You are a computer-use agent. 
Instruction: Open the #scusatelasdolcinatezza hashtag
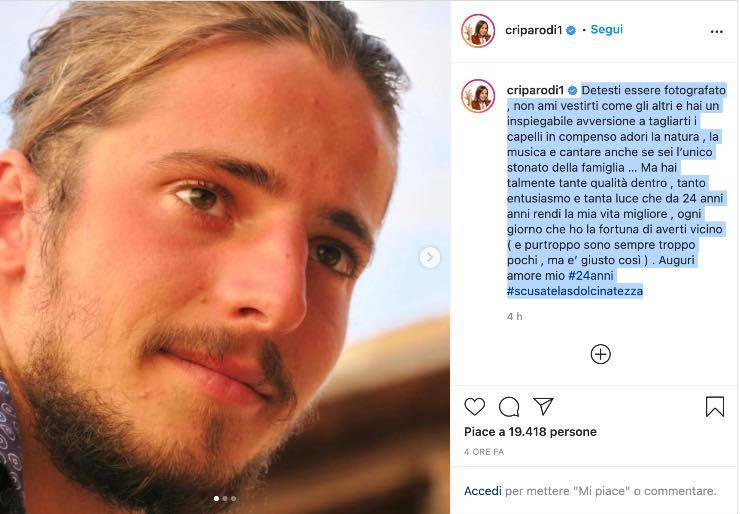click(575, 291)
